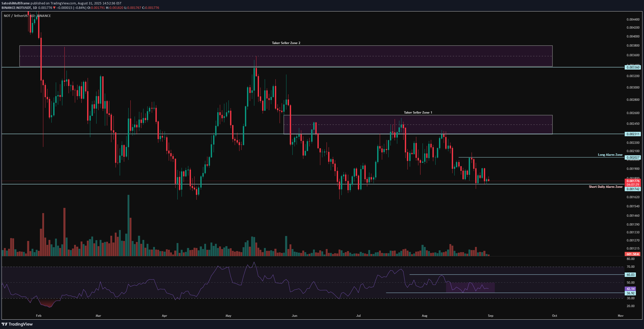
Task: Click the purple RSI value tag 42.14
Action: point(630,289)
